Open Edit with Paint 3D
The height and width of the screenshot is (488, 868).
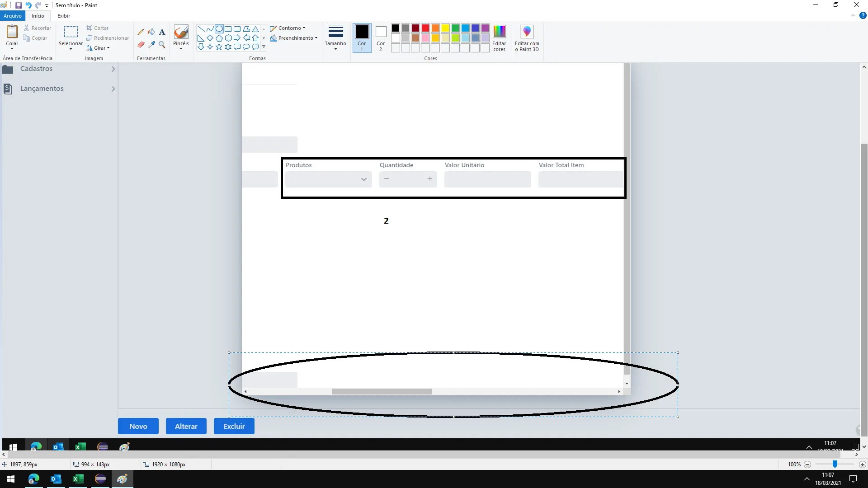coord(527,38)
